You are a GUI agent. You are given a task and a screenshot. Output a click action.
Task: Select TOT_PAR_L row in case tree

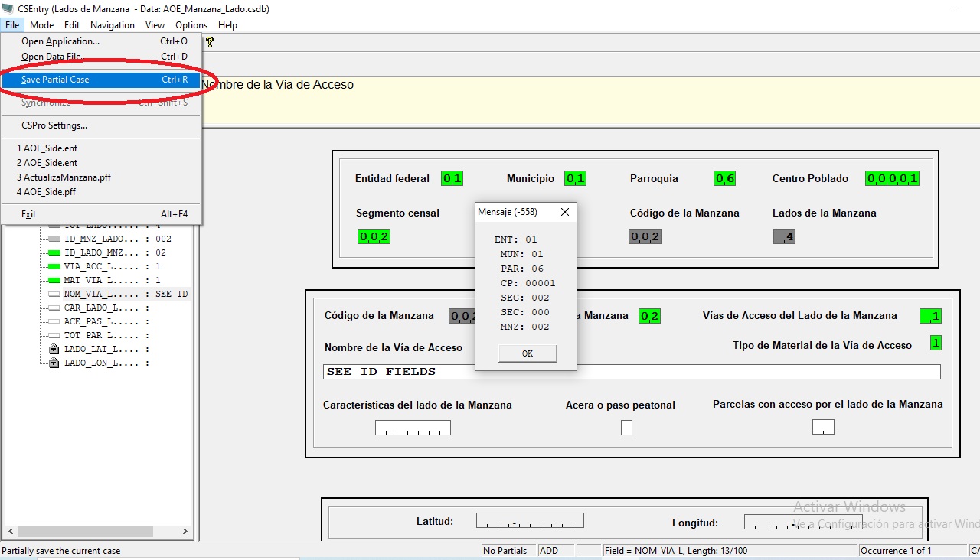point(107,335)
